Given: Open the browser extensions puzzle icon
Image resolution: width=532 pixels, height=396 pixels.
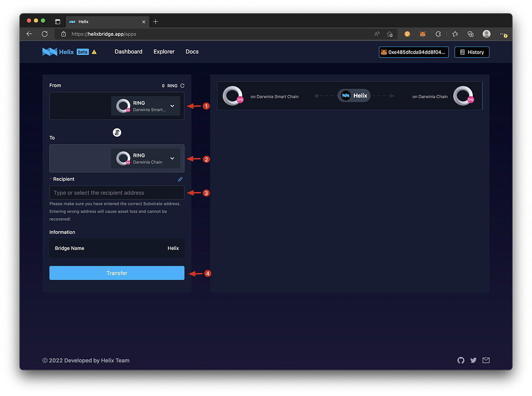Looking at the screenshot, I should (438, 34).
